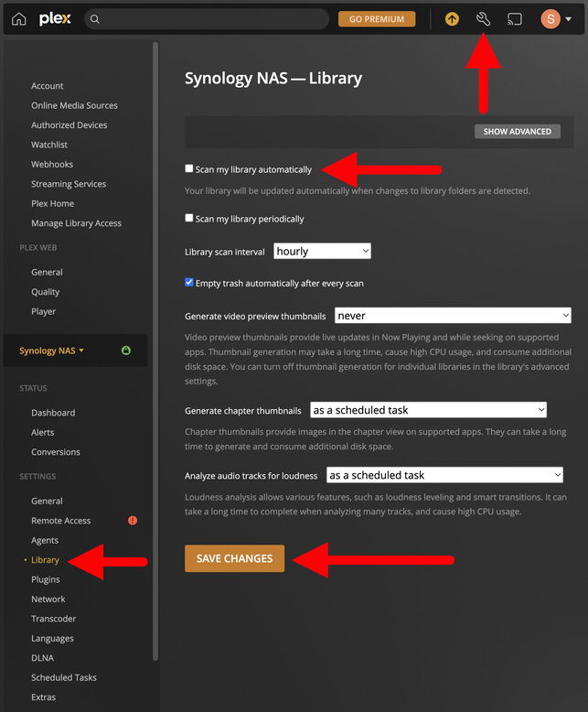Open the Library scan interval dropdown
This screenshot has height=712, width=588.
pos(322,251)
